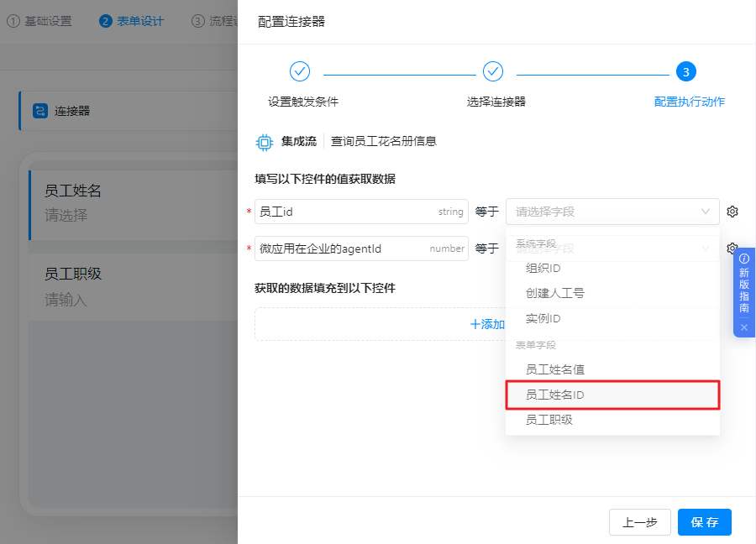Click the 员工id input field
Viewport: 756px width, 544px height.
pos(353,212)
